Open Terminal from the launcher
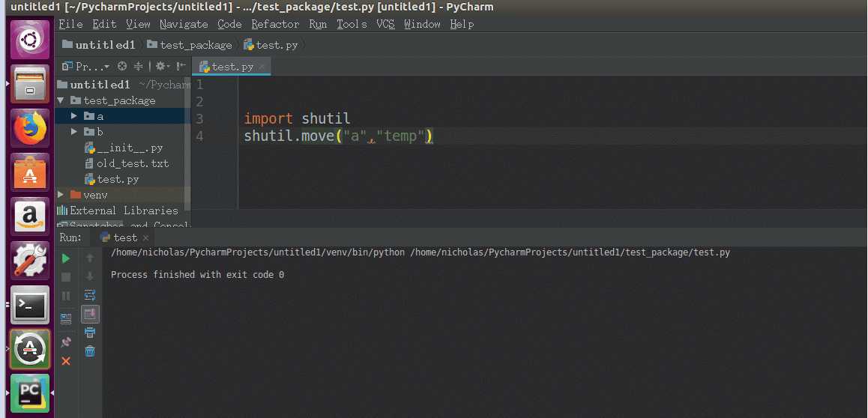 [30, 305]
